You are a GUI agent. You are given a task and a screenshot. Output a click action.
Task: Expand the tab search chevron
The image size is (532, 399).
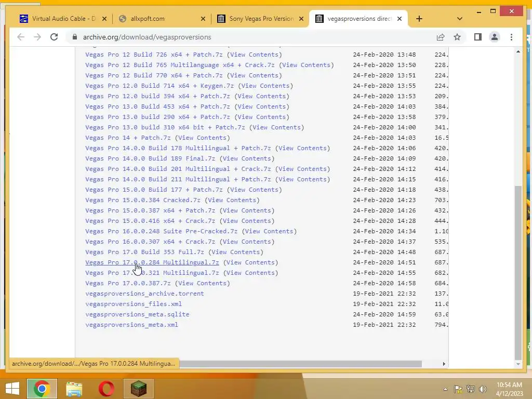(459, 19)
